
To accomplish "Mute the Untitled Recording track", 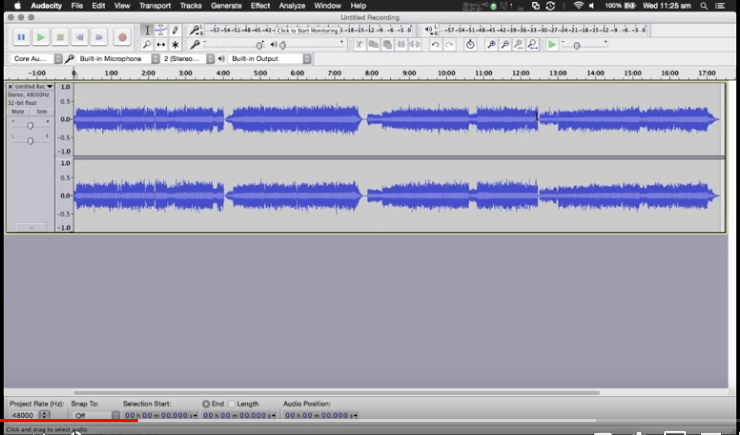I will (18, 111).
